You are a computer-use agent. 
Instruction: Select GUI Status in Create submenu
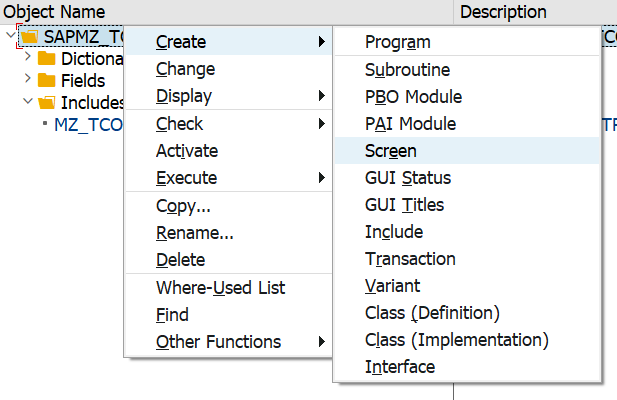click(467, 178)
